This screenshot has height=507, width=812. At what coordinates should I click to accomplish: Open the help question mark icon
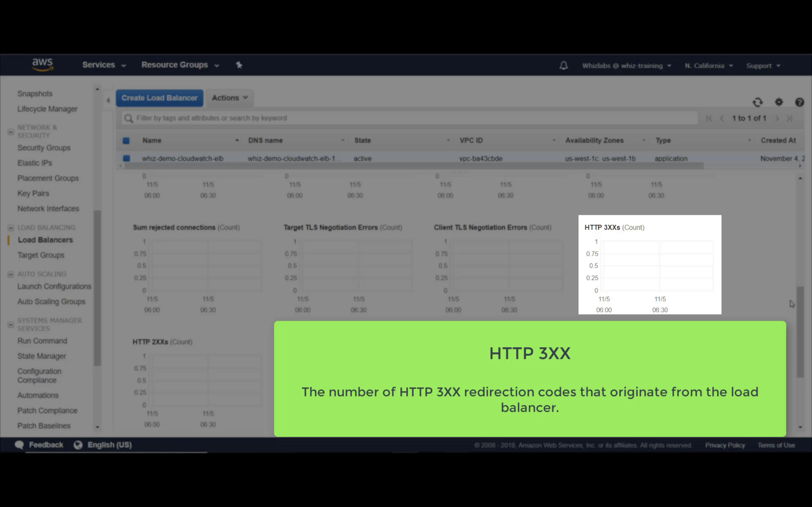click(799, 102)
